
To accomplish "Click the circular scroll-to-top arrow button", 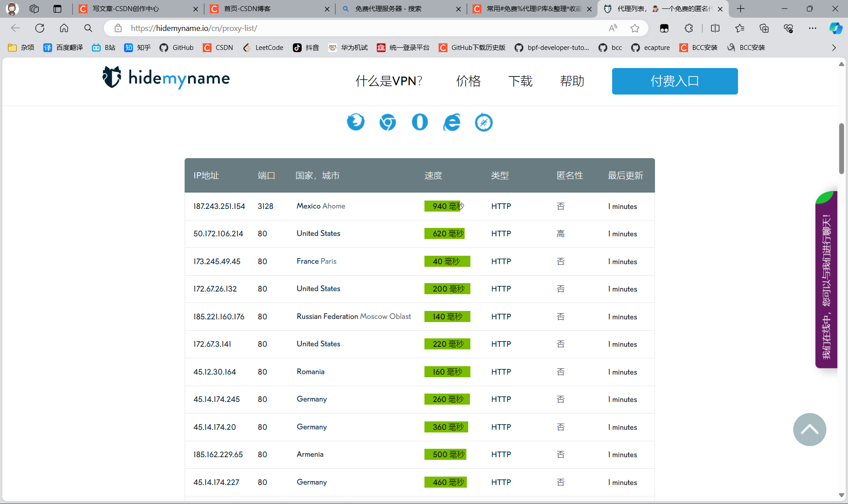I will (809, 429).
